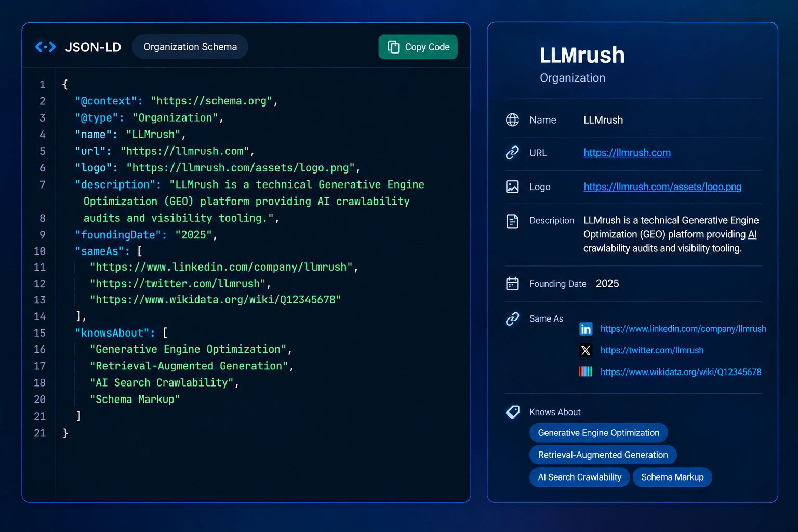Click the chain link icon beside Same As
This screenshot has height=532, width=798.
click(512, 318)
